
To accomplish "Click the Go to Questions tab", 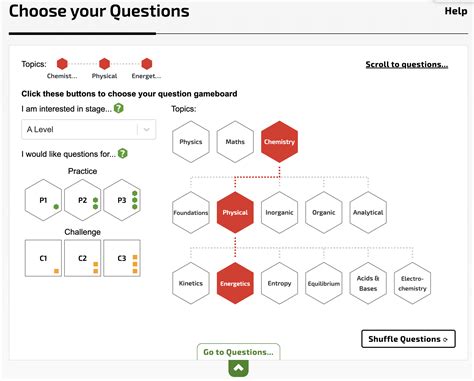I will click(x=239, y=352).
